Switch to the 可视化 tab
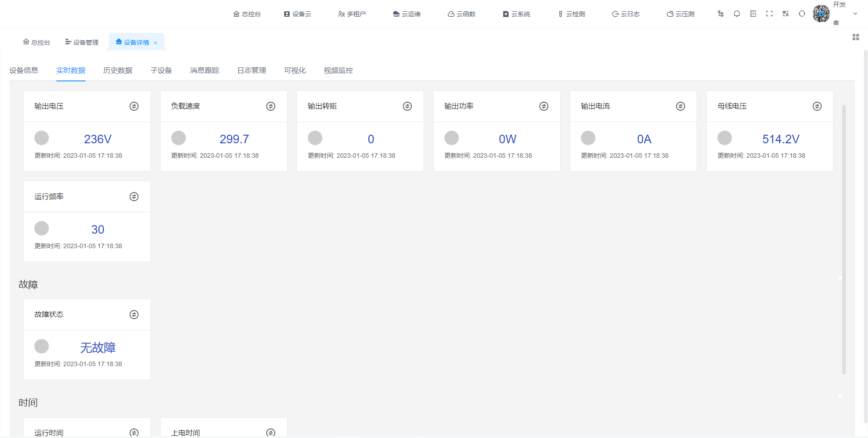The image size is (868, 438). click(295, 71)
